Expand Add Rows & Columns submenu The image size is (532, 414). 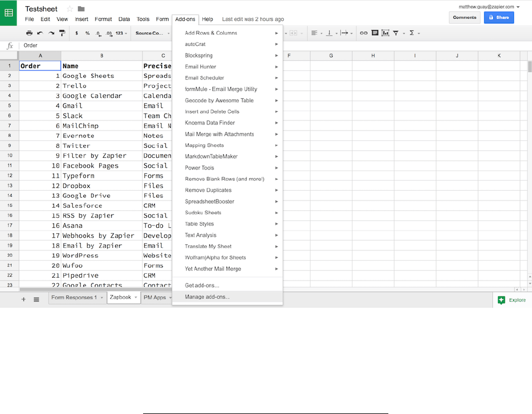227,33
